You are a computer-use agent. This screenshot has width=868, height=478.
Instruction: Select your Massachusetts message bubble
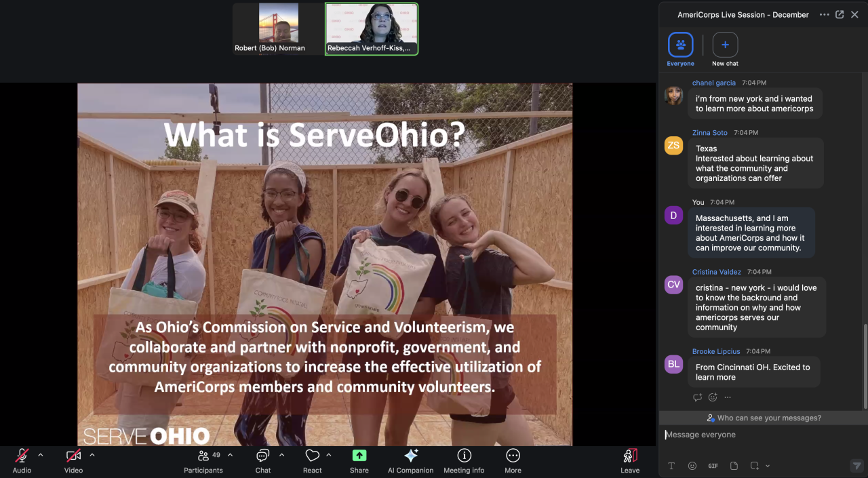[x=751, y=233]
